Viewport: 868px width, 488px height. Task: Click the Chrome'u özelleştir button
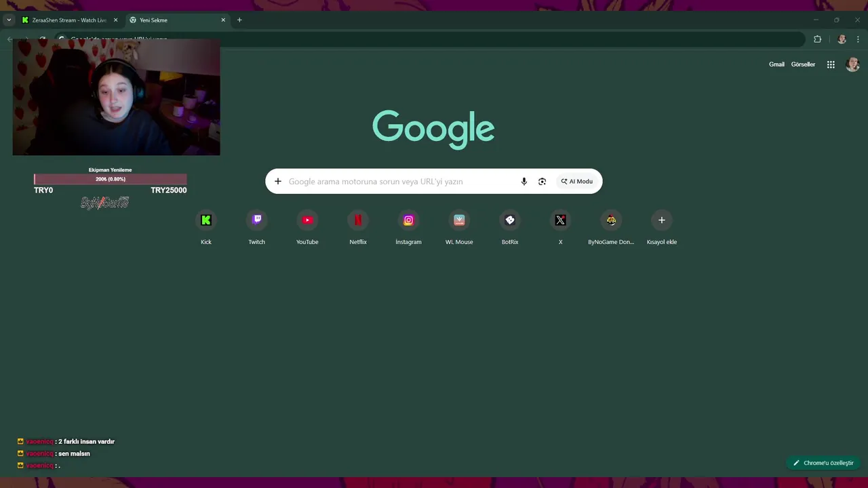(x=823, y=463)
